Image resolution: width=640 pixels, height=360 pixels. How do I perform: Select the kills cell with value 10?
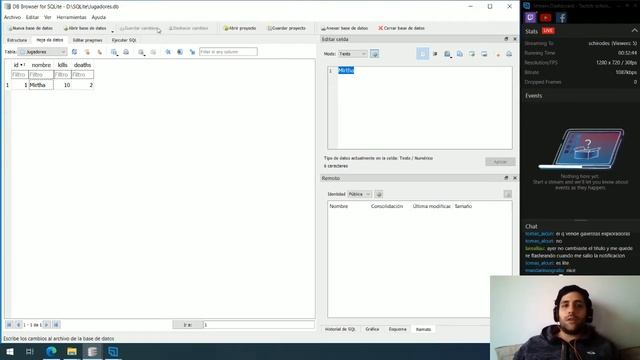62,85
